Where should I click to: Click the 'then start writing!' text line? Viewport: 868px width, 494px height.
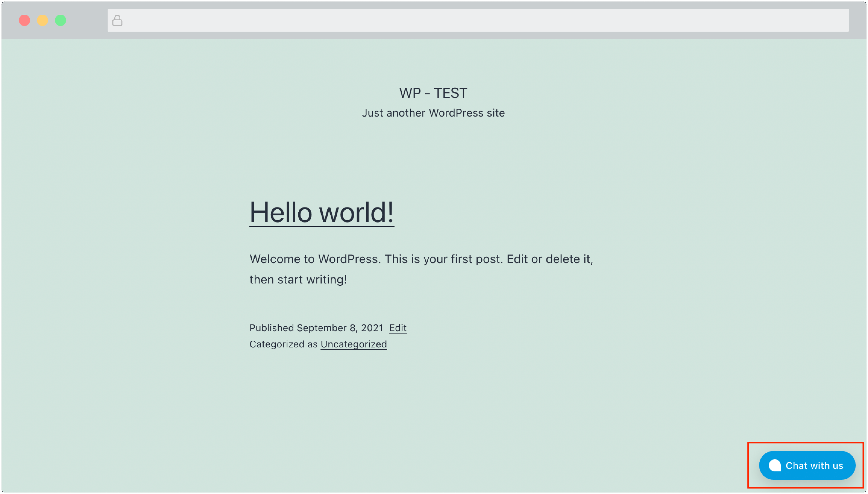click(x=298, y=280)
